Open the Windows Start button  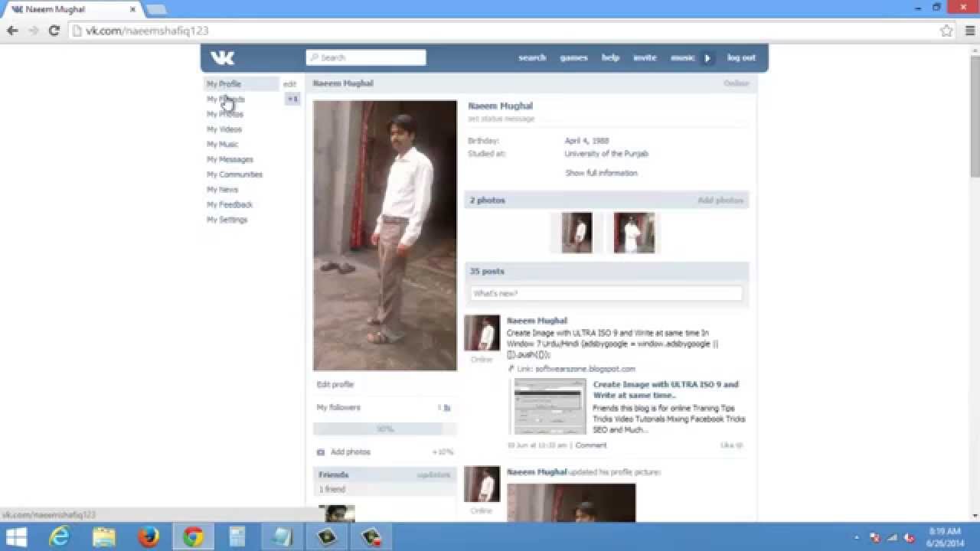point(17,537)
